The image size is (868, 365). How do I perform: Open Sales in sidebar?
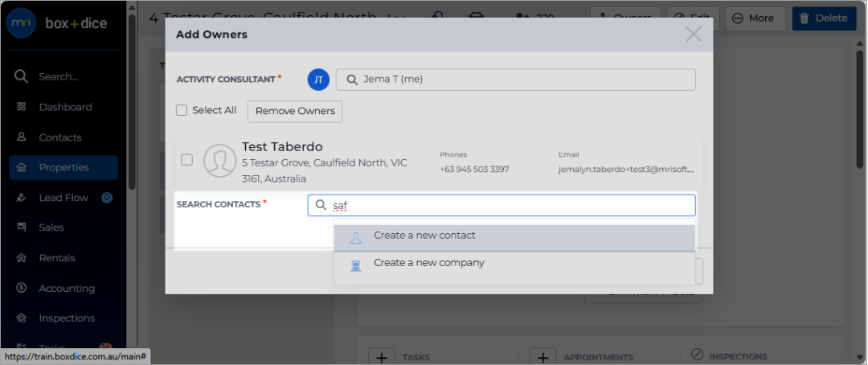click(x=51, y=228)
